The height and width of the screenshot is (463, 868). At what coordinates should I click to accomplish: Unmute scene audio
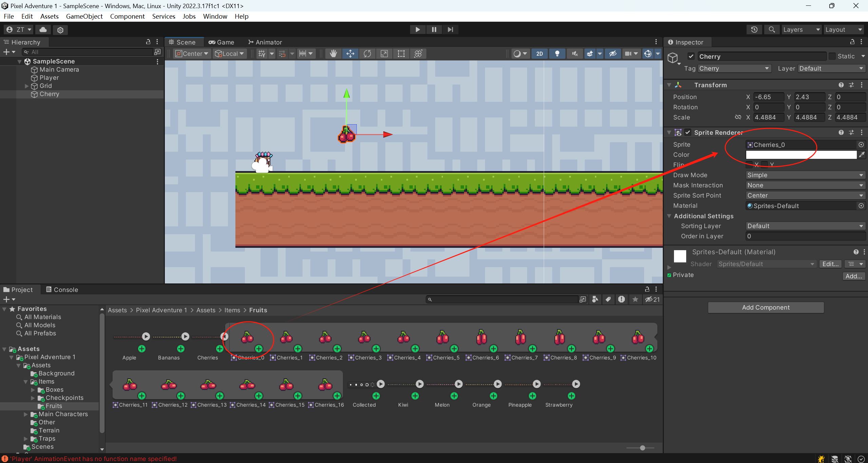pos(574,53)
